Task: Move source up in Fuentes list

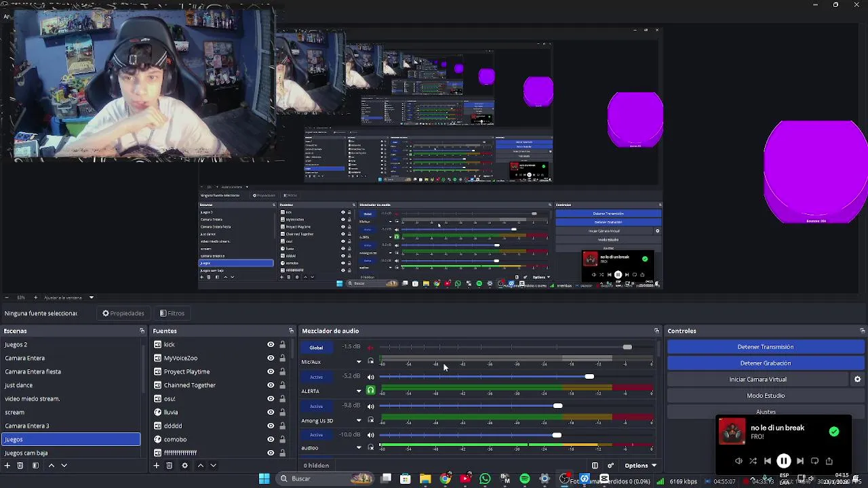Action: 200,466
